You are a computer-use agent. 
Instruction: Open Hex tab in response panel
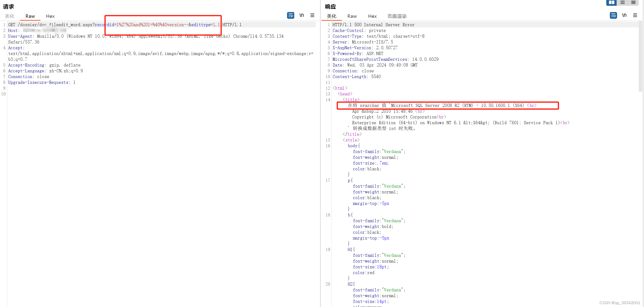[372, 16]
